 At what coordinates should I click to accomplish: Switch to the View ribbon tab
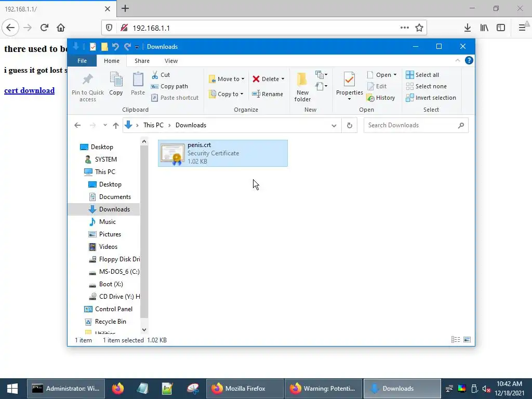(x=171, y=61)
